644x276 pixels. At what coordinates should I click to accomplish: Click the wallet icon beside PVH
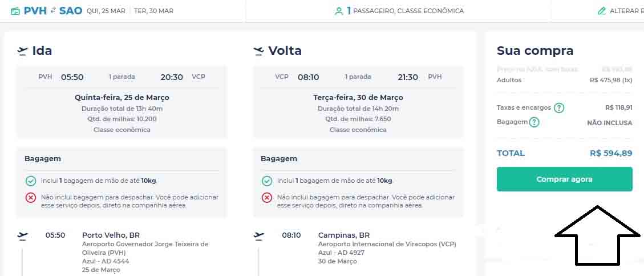click(15, 11)
